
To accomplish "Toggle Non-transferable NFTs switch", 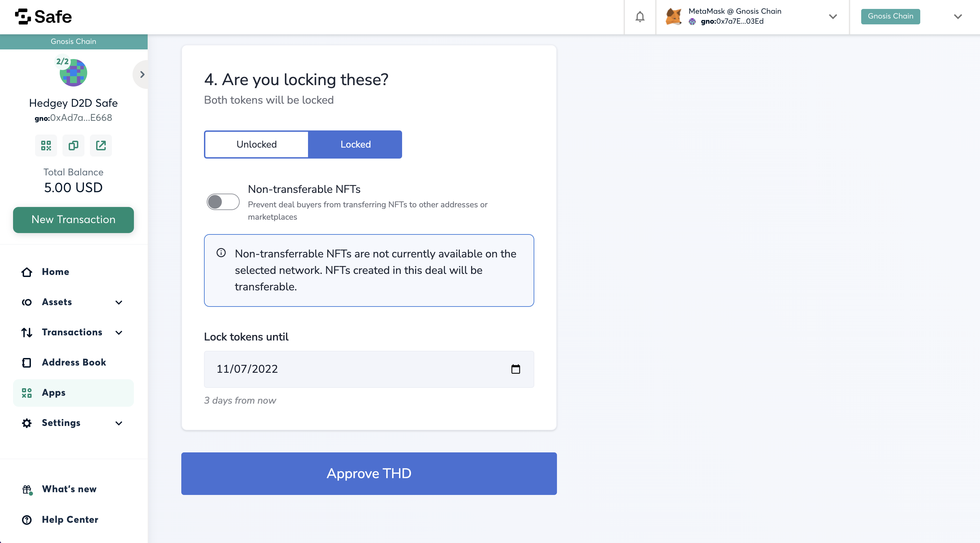I will click(x=223, y=201).
